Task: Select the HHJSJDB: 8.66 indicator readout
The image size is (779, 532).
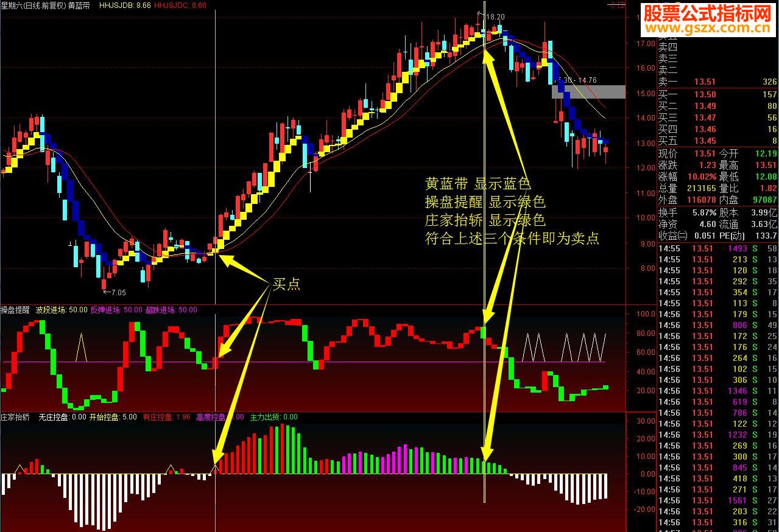Action: pyautogui.click(x=125, y=5)
